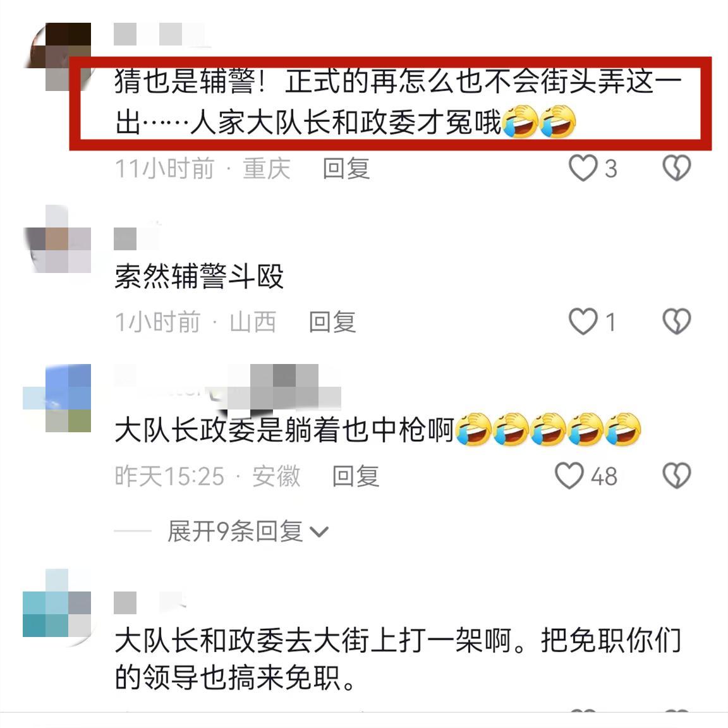Dislike the Chongqing comment via broken heart
728x728 pixels.
[x=676, y=168]
